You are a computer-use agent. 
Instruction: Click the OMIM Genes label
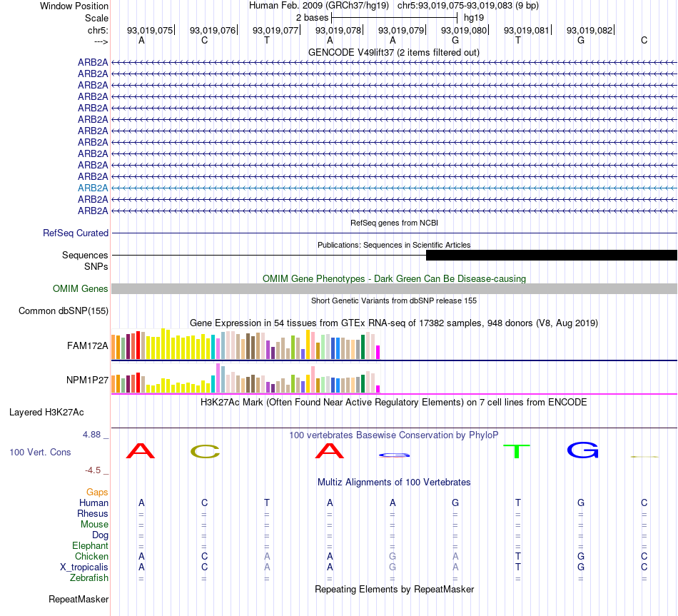click(x=81, y=288)
